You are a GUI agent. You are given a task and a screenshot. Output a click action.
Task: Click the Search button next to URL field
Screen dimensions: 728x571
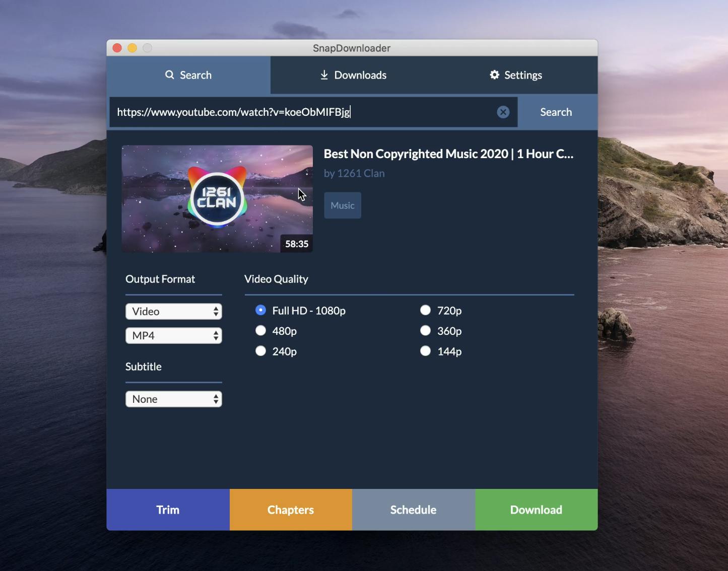point(556,112)
